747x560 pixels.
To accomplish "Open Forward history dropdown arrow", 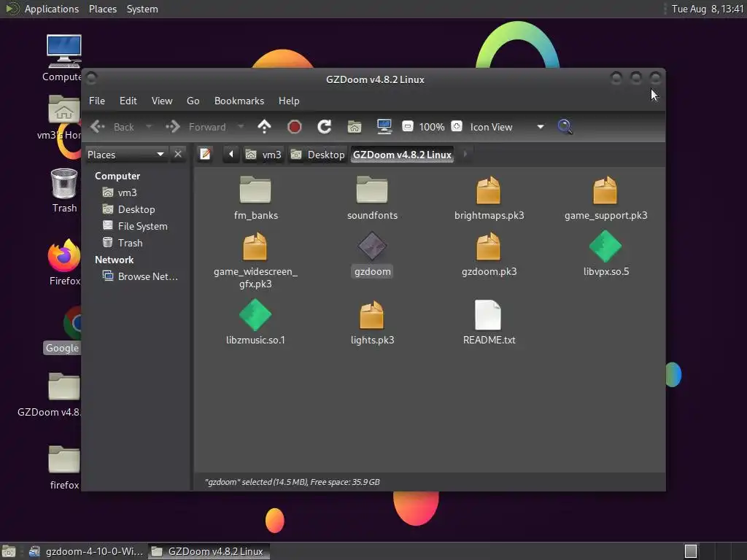I will point(241,127).
